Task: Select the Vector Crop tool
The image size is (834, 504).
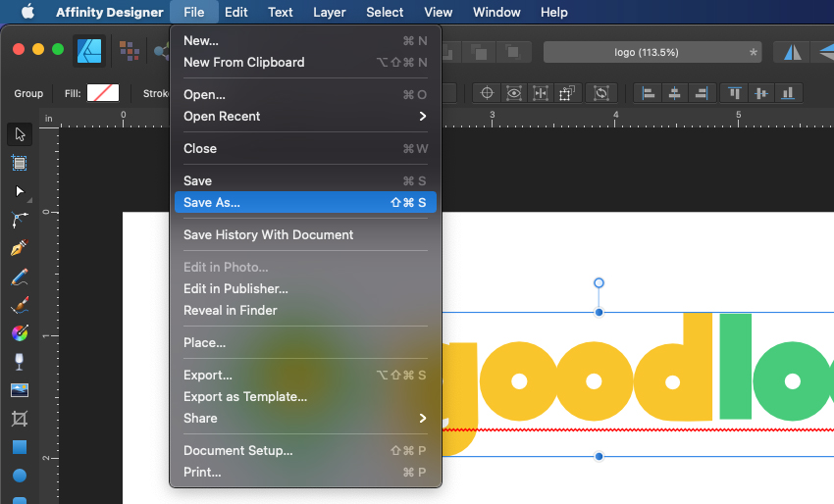Action: (20, 419)
